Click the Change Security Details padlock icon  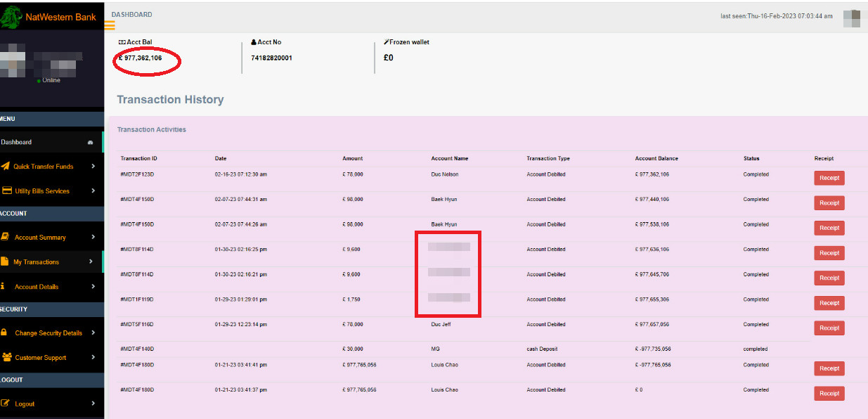pos(5,333)
